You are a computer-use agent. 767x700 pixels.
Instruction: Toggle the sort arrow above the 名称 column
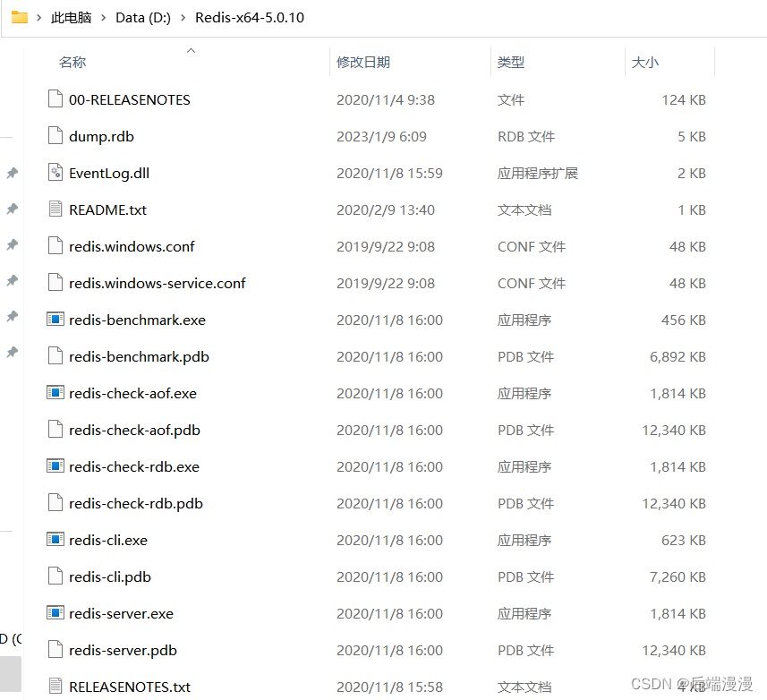pos(191,50)
